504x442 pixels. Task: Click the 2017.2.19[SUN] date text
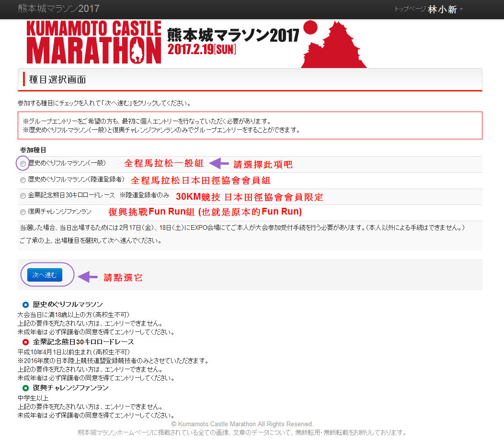[x=202, y=49]
